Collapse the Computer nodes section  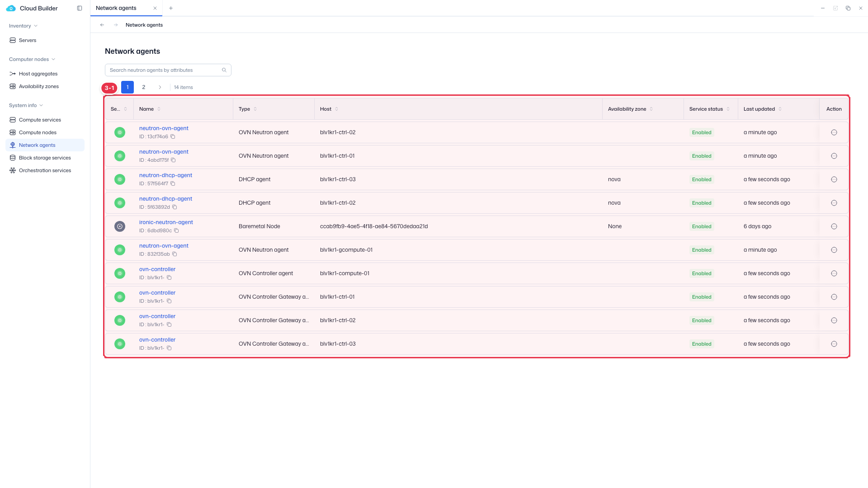[32, 59]
